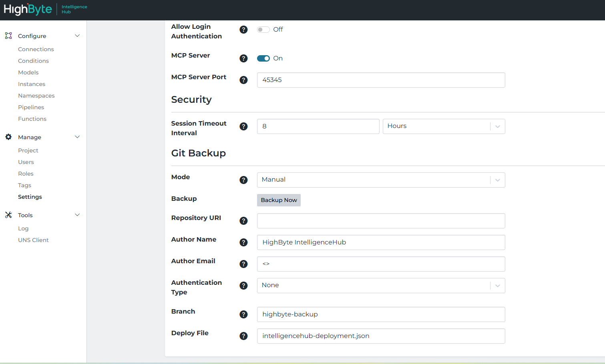
Task: Open the Hours time unit dropdown
Action: click(444, 126)
